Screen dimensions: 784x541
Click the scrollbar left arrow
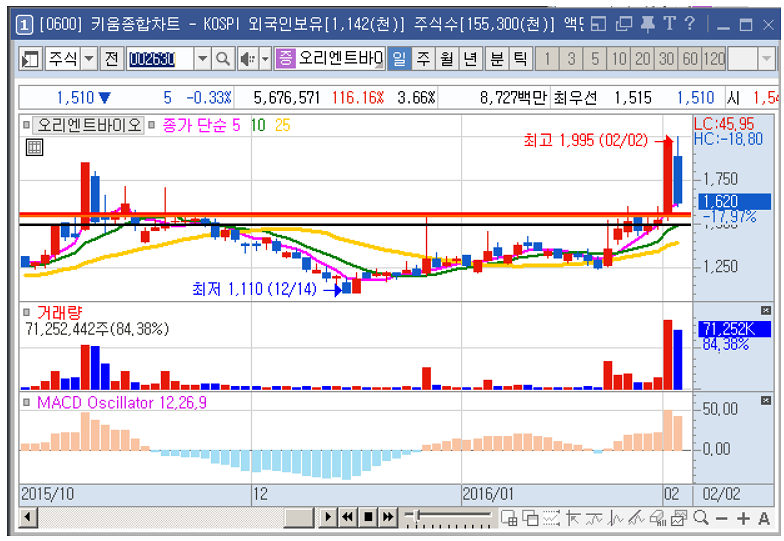[28, 518]
